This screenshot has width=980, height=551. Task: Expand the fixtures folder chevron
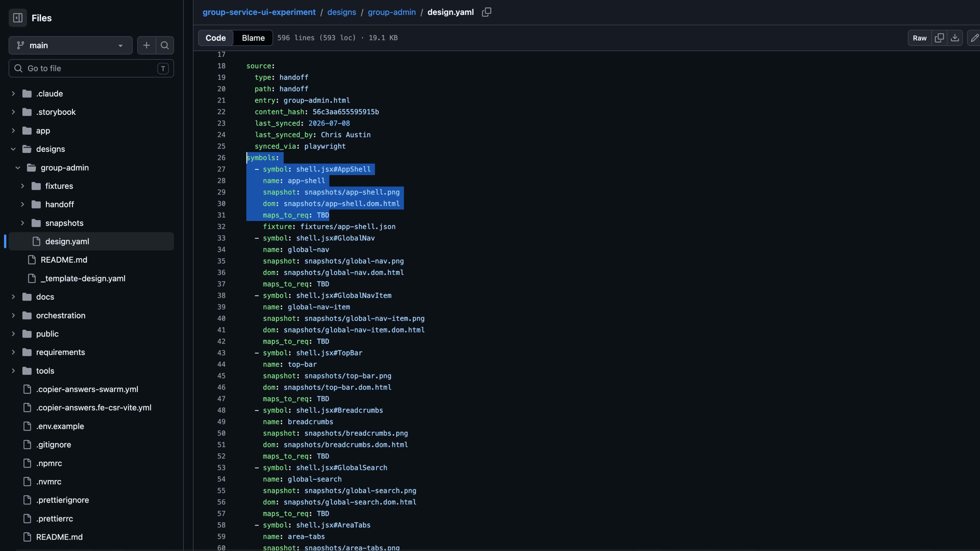22,186
